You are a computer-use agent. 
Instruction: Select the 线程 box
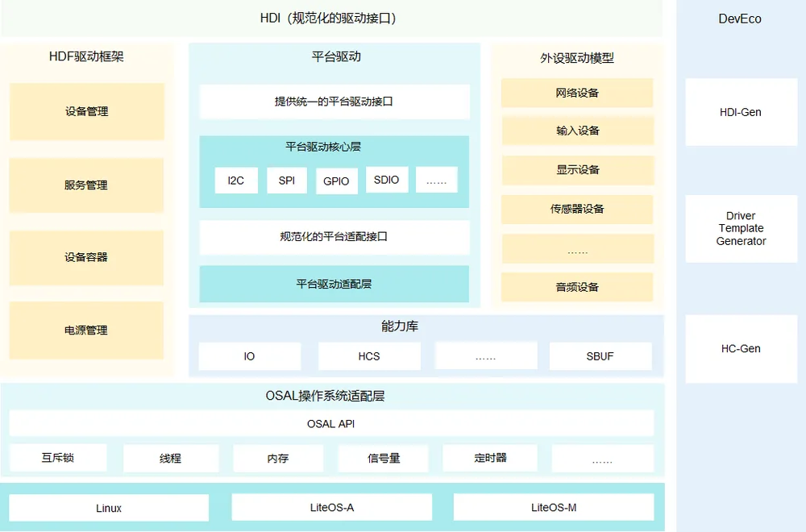(171, 458)
